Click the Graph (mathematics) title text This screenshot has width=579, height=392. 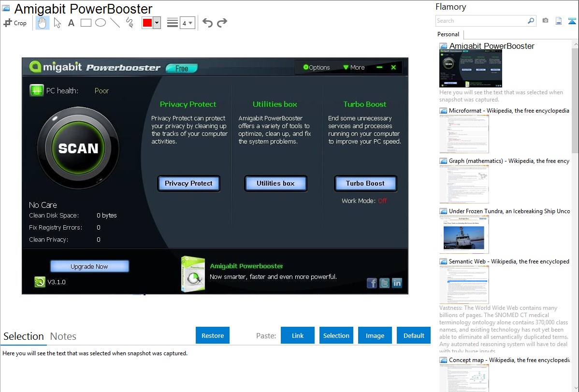[509, 161]
